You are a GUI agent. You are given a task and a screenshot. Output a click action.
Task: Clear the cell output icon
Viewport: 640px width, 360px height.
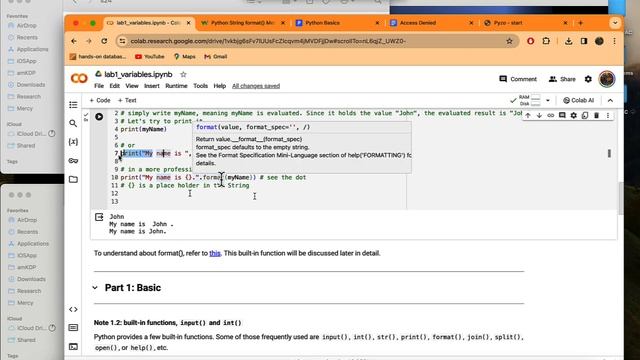point(99,217)
